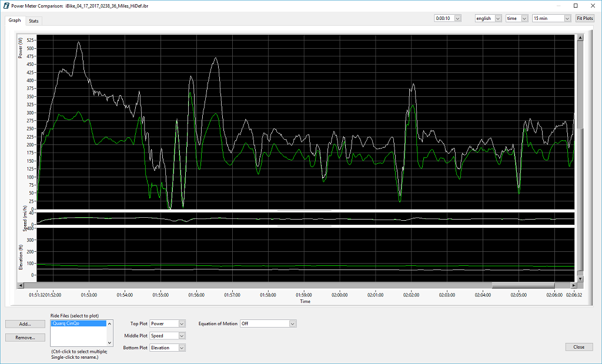602x364 pixels.
Task: Click the app icon in title bar
Action: point(6,5)
